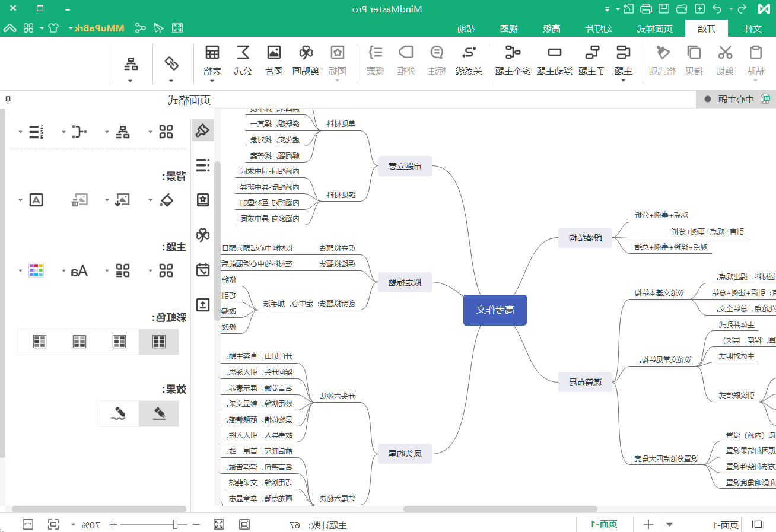Click the zoom-out minus button
Image resolution: width=776 pixels, height=532 pixels.
point(198,524)
